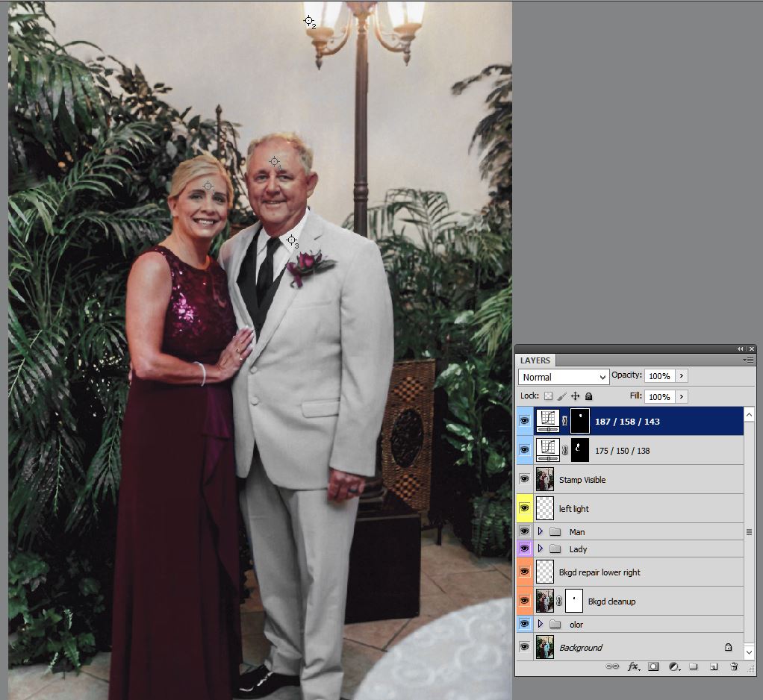This screenshot has height=700, width=763.
Task: Click the Lock image pixels brush icon
Action: [x=561, y=396]
